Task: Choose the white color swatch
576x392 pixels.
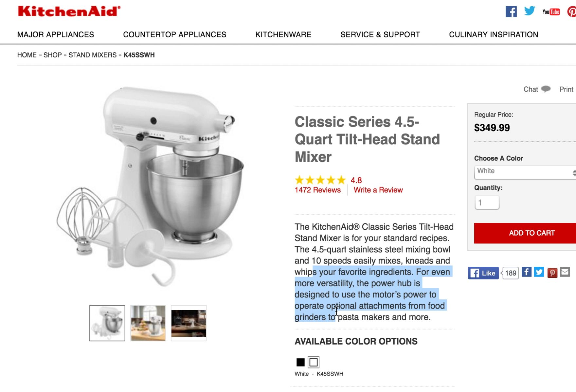Action: click(x=313, y=362)
